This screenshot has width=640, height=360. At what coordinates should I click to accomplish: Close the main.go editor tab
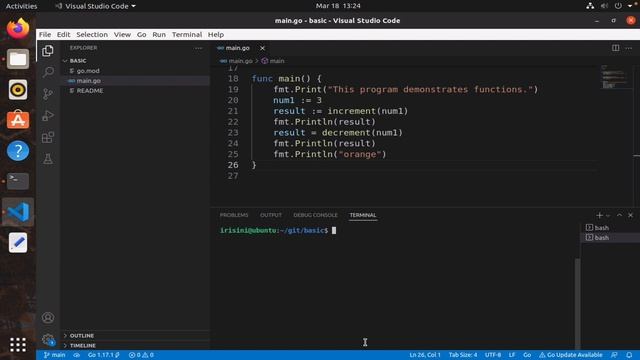[262, 48]
